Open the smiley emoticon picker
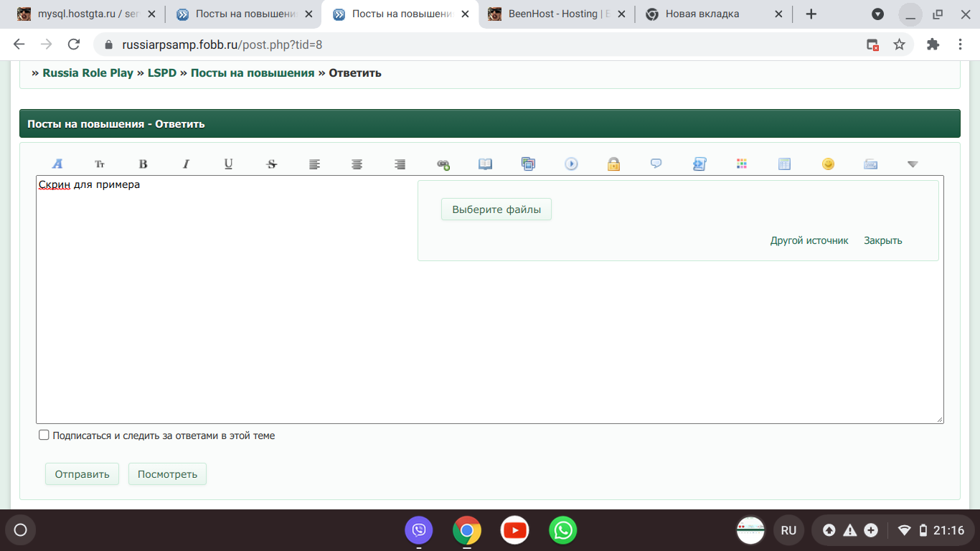This screenshot has width=980, height=551. pos(828,164)
